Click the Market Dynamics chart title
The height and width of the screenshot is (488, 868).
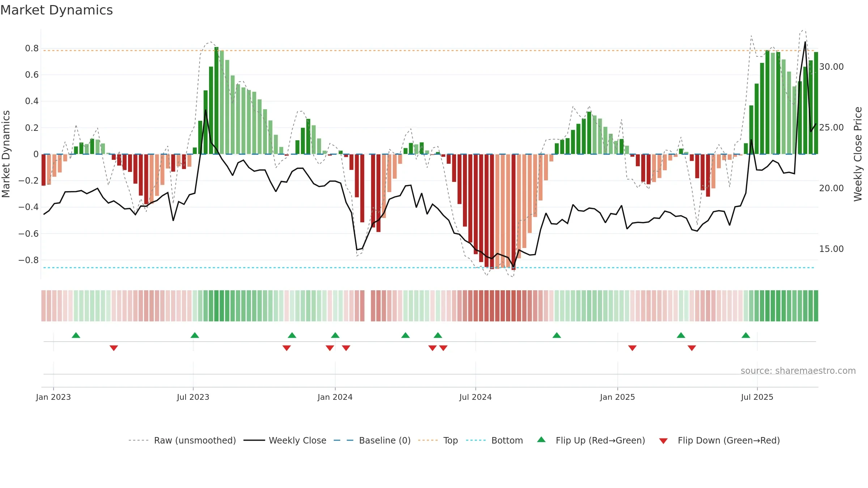(x=56, y=10)
